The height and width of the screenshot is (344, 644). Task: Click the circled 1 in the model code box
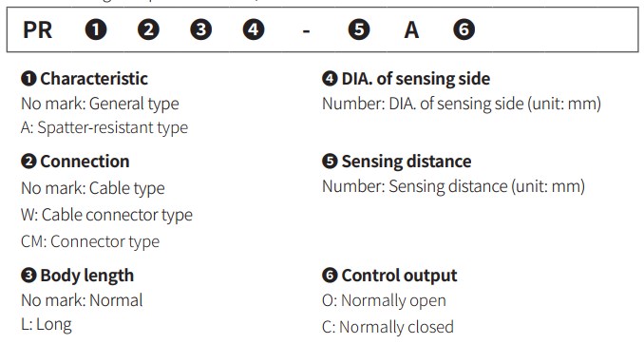(96, 30)
